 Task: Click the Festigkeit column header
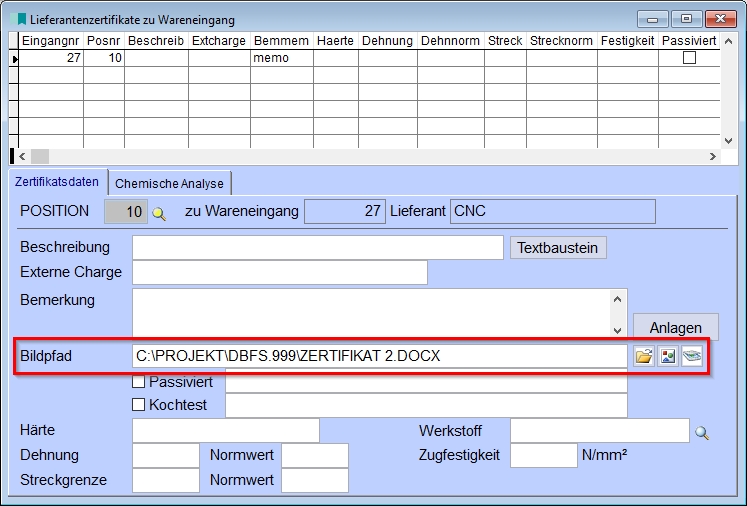pyautogui.click(x=627, y=41)
